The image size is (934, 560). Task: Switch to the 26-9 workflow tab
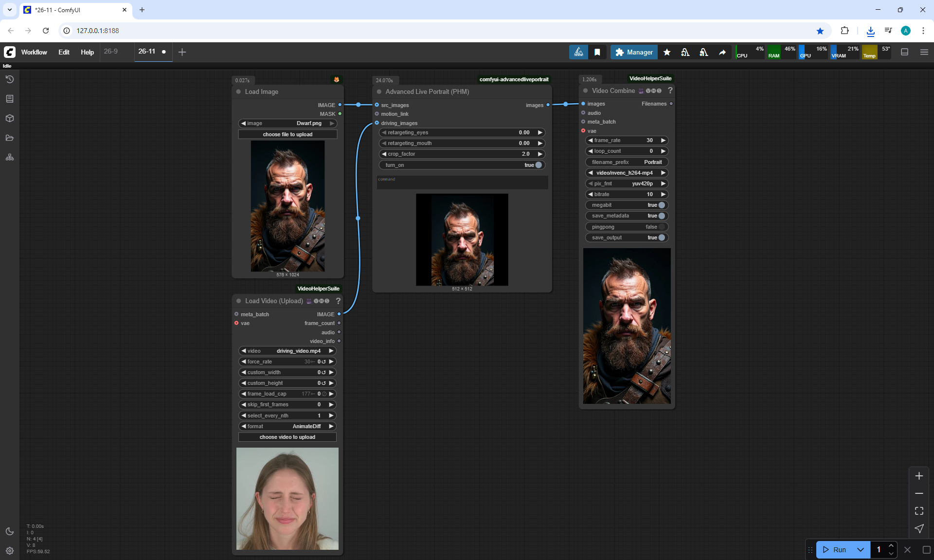[x=111, y=51]
